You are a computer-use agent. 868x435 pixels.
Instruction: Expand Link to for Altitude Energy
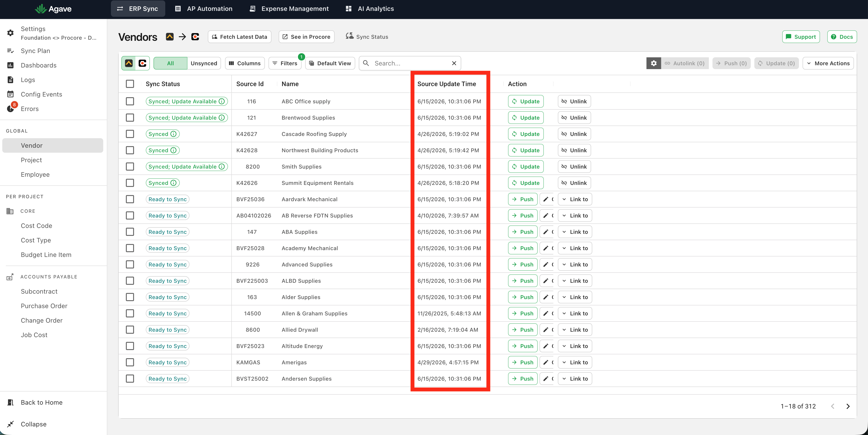[575, 346]
